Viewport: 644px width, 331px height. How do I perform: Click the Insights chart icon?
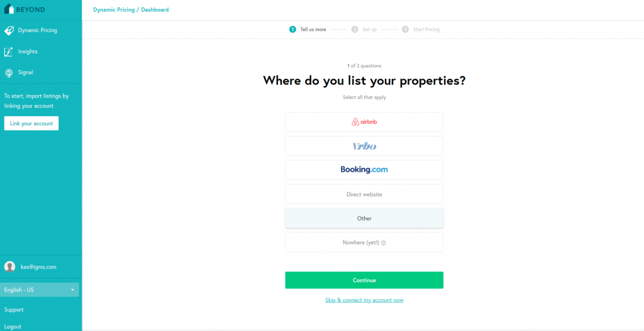[x=9, y=52]
